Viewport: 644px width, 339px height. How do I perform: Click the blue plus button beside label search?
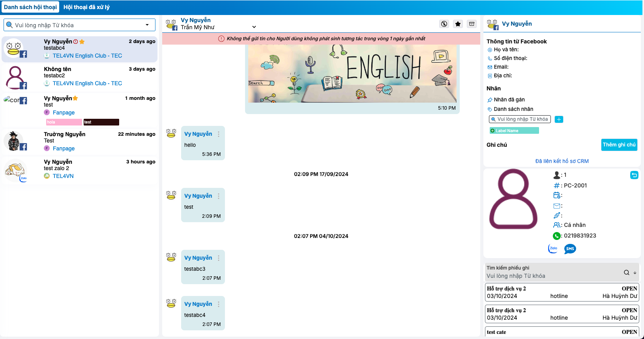pyautogui.click(x=559, y=119)
